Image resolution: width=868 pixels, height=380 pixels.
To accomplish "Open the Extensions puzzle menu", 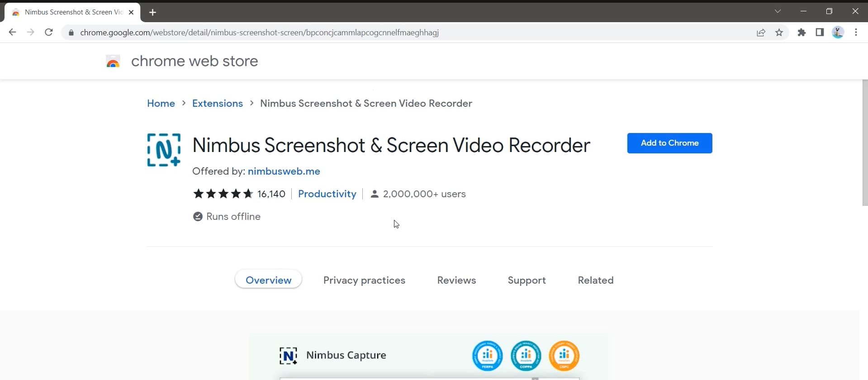I will click(x=802, y=33).
